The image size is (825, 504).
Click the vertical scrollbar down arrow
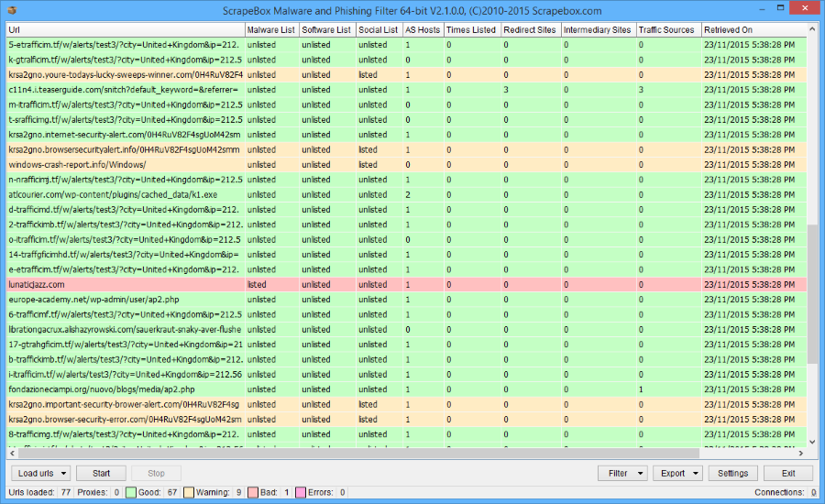click(x=812, y=442)
